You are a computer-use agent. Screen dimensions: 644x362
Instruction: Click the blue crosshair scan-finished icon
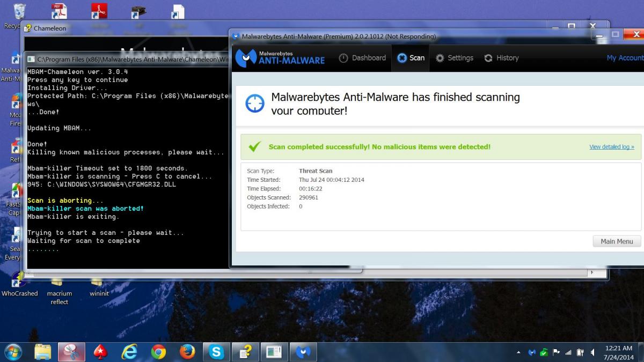[255, 104]
